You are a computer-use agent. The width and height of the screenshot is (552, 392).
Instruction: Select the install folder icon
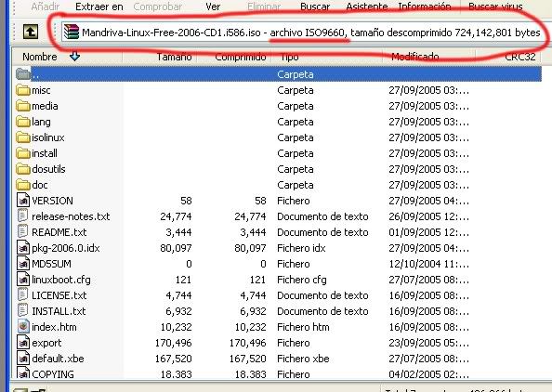tap(23, 153)
